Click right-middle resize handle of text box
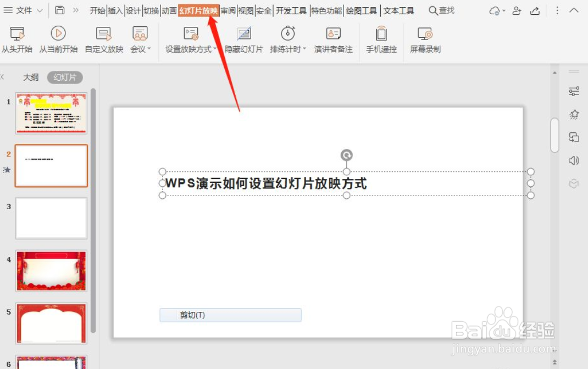The height and width of the screenshot is (369, 588). (x=531, y=183)
